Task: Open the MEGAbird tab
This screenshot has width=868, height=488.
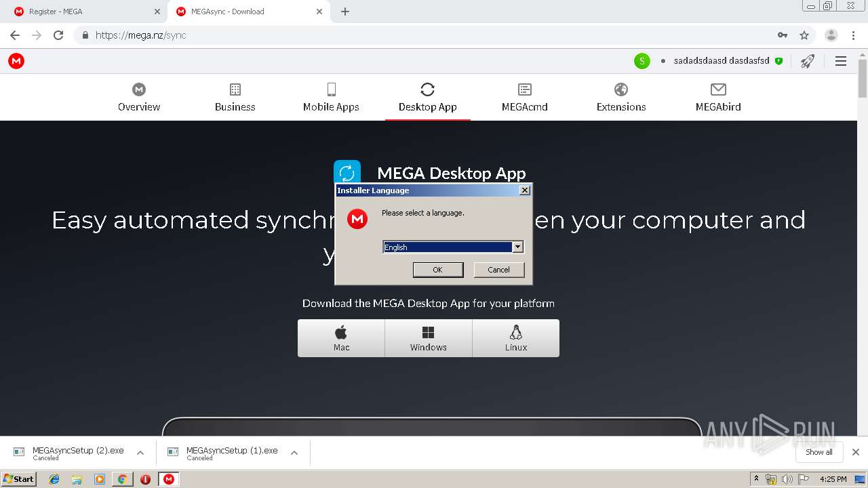Action: (x=718, y=98)
